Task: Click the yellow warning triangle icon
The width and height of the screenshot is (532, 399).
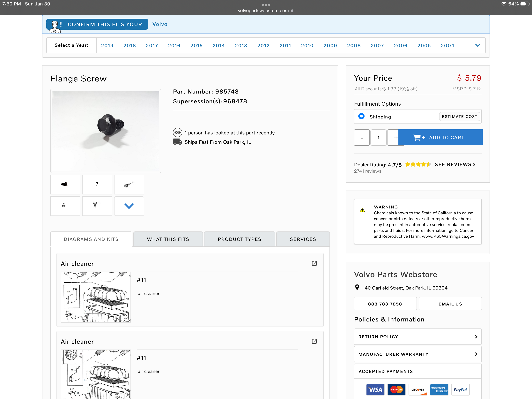Action: (x=362, y=210)
